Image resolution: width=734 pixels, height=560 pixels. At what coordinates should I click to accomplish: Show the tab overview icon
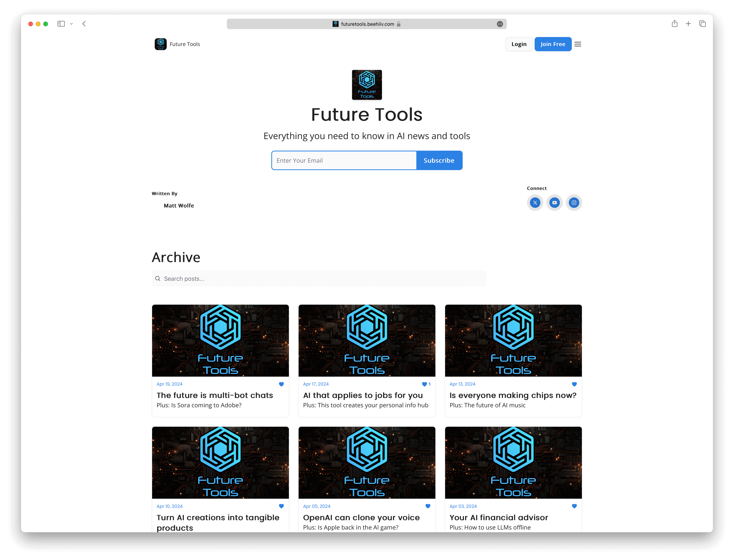pos(702,24)
